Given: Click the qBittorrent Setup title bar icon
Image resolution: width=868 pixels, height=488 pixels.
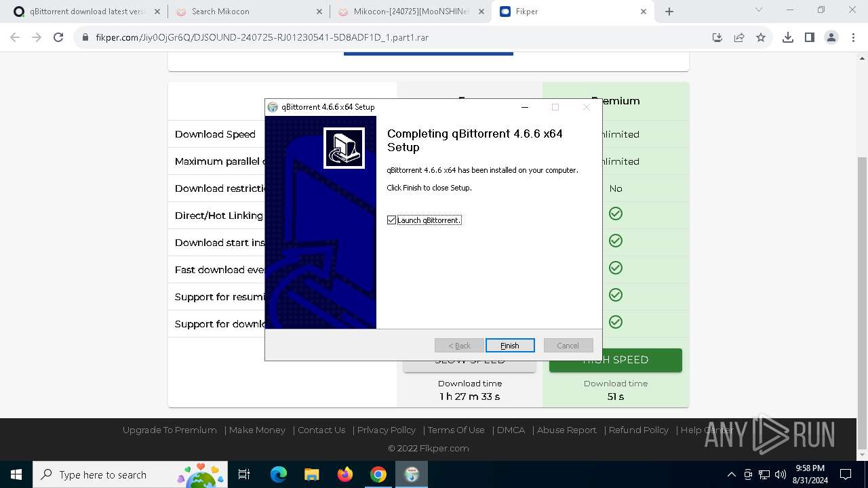Looking at the screenshot, I should tap(273, 107).
